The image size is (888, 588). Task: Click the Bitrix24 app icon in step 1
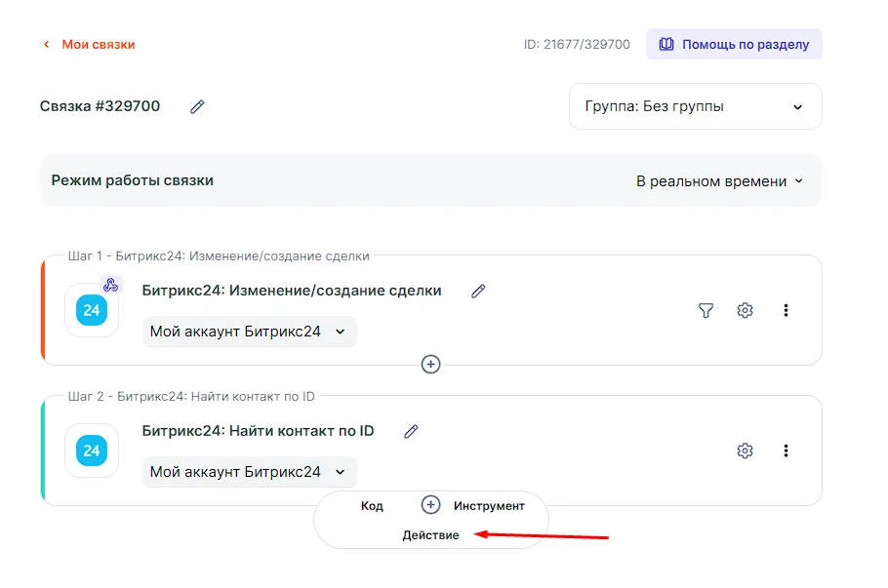pos(92,311)
